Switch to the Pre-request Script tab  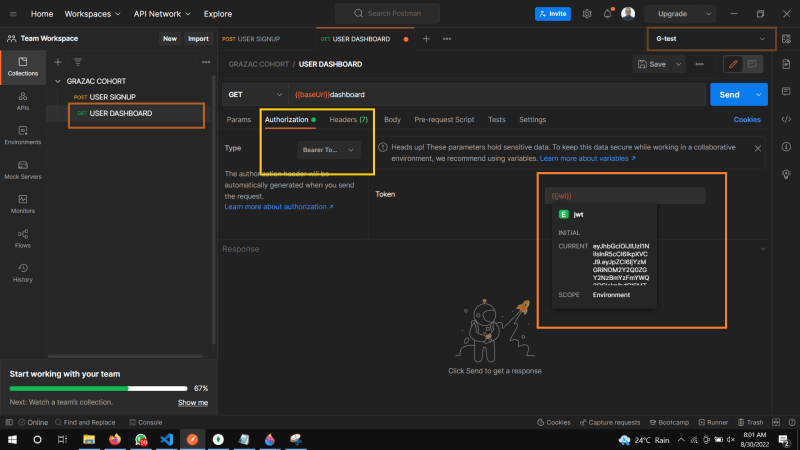[444, 119]
